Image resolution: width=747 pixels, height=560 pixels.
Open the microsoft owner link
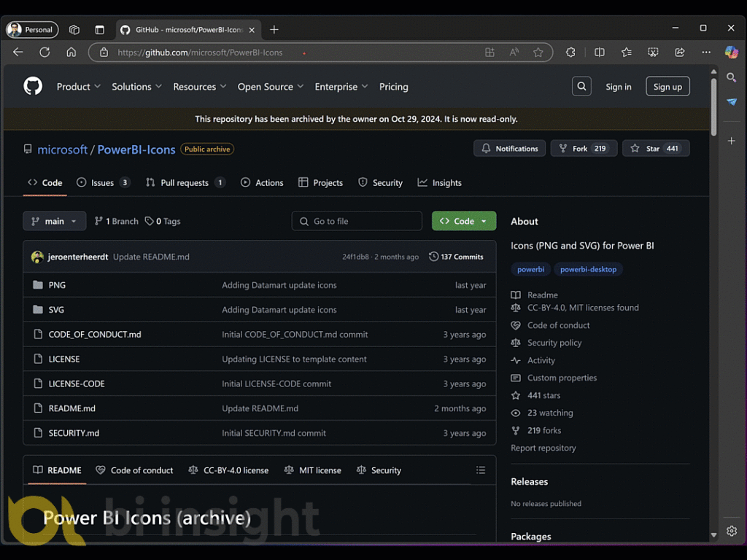(63, 149)
